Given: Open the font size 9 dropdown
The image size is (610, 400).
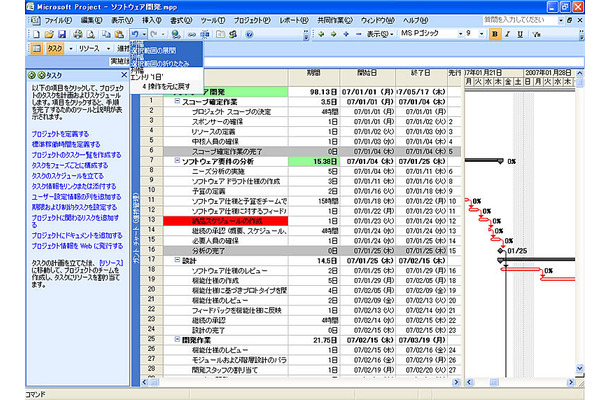Looking at the screenshot, I should pos(481,34).
